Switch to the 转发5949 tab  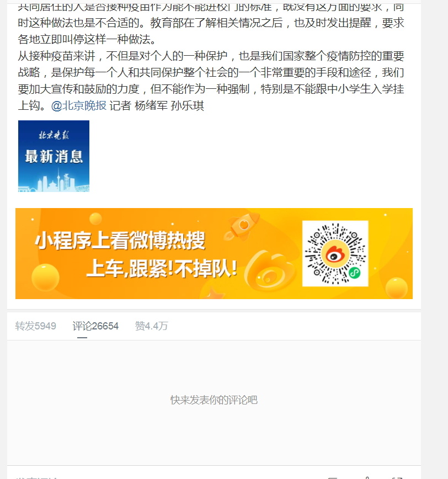36,326
